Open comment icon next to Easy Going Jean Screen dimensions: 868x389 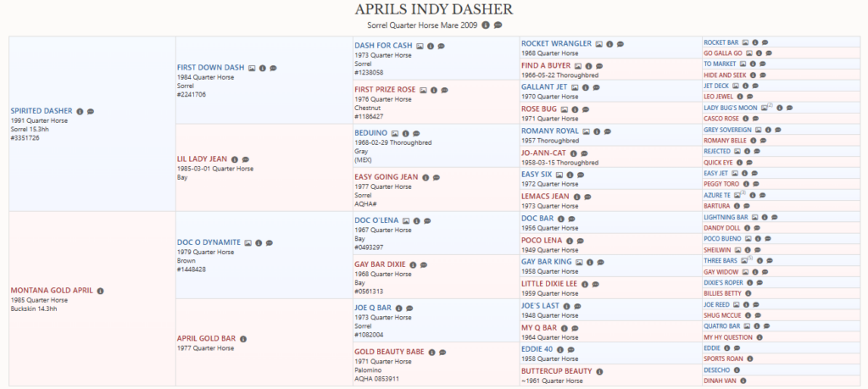coord(437,177)
